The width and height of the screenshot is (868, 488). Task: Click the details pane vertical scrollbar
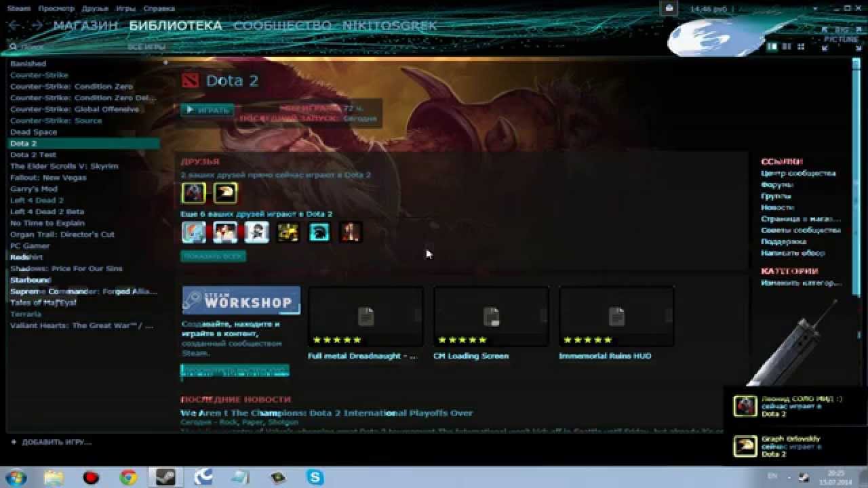pyautogui.click(x=858, y=177)
